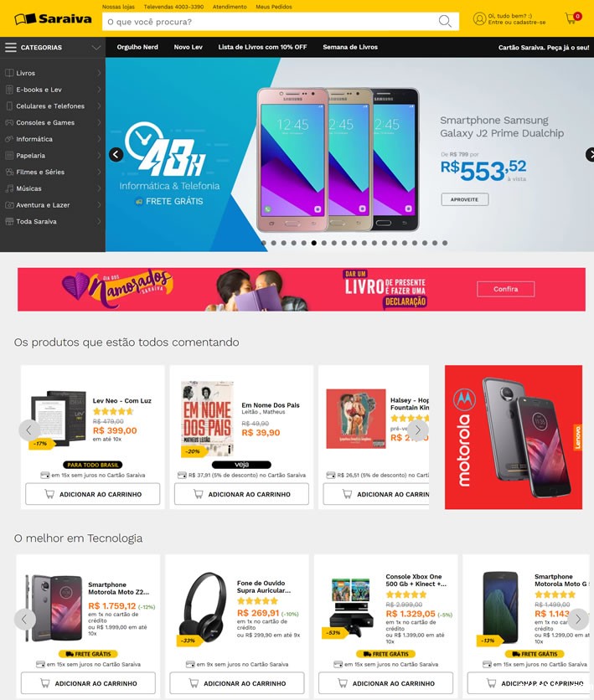The height and width of the screenshot is (700, 594).
Task: Advance to next Tecnologia carousel items
Action: (578, 619)
